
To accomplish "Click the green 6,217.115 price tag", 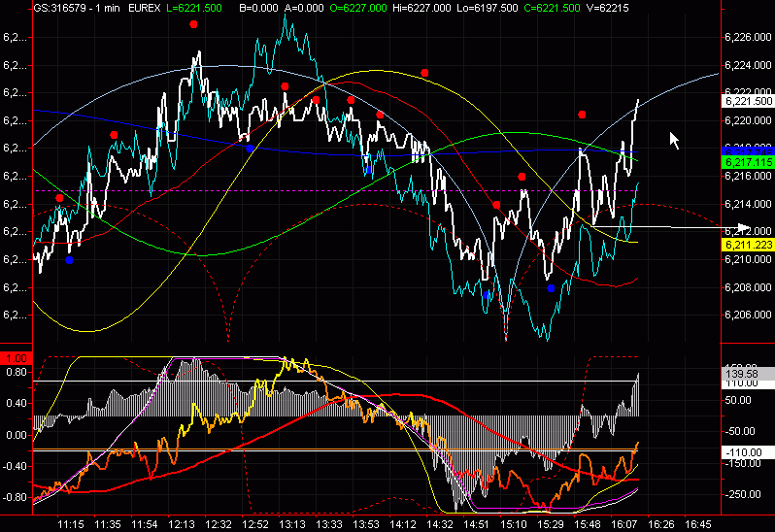I will click(748, 162).
